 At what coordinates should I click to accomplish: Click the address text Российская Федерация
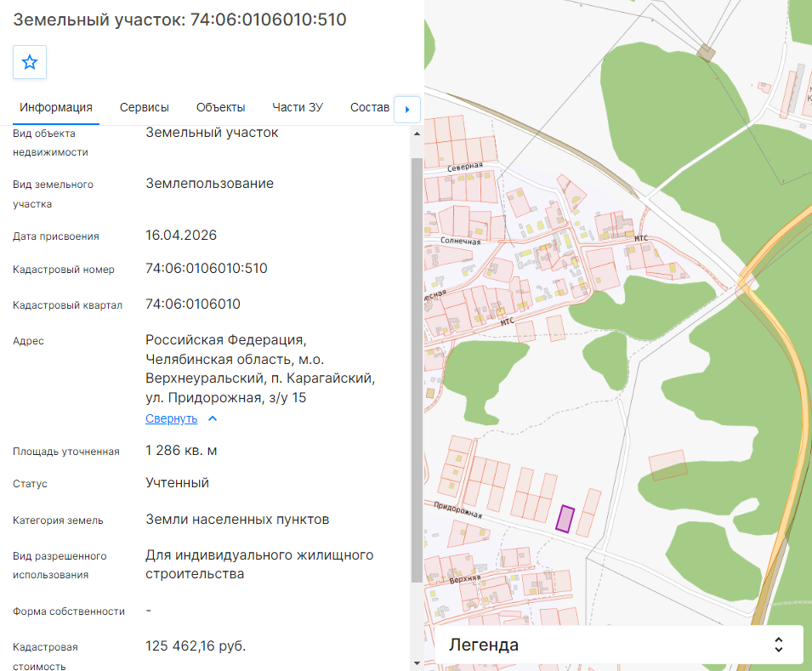click(226, 340)
